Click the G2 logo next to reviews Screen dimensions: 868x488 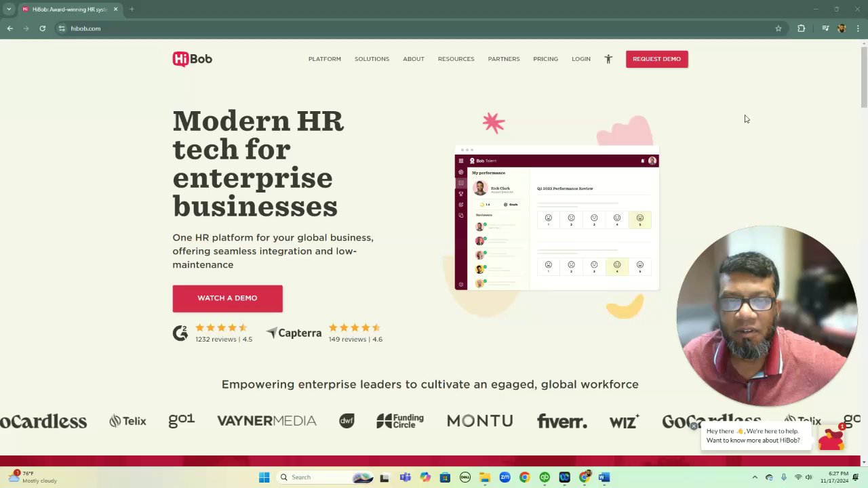click(180, 333)
